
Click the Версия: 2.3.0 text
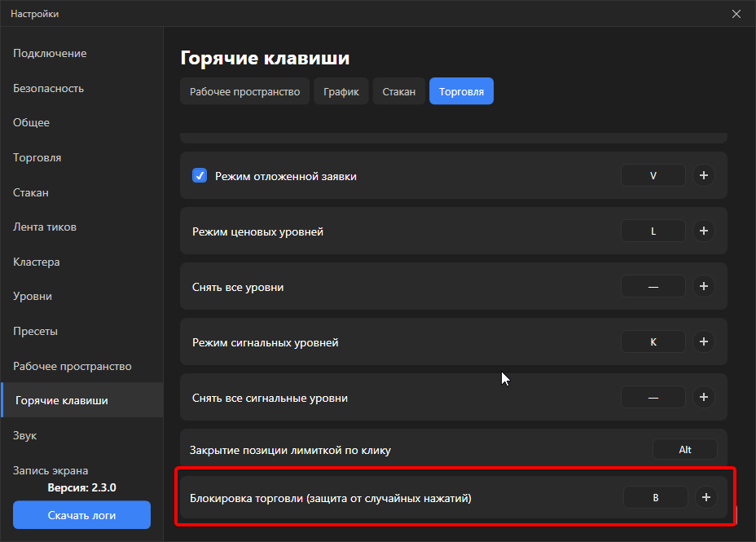pos(82,488)
